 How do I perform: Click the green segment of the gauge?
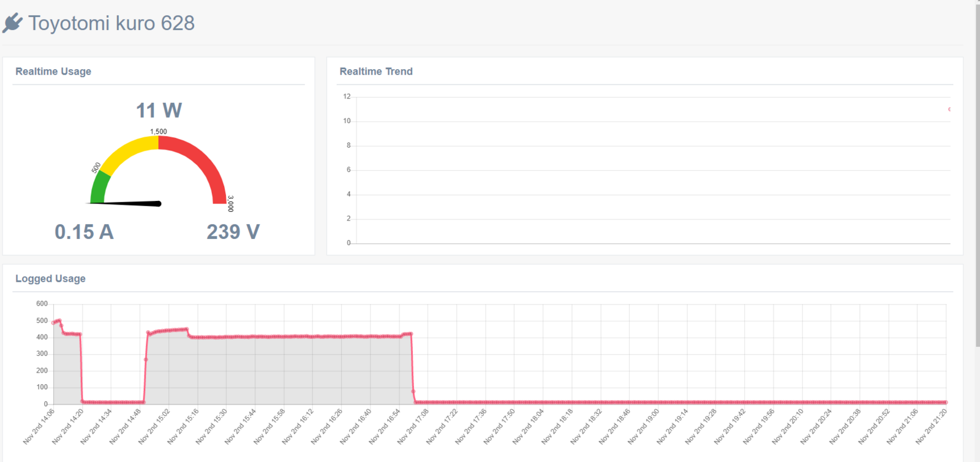[99, 189]
